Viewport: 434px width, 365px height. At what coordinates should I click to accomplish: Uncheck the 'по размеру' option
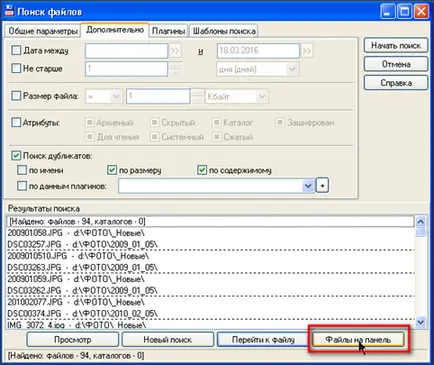(112, 170)
